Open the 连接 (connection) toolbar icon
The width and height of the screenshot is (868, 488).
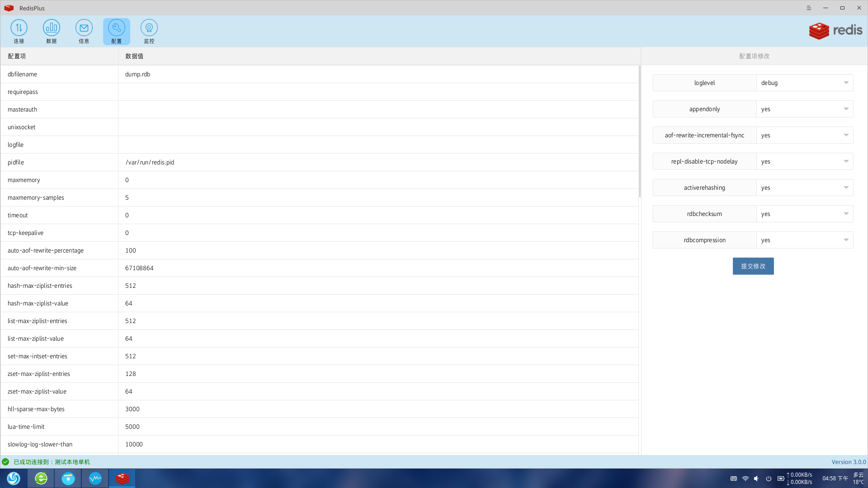click(x=19, y=32)
